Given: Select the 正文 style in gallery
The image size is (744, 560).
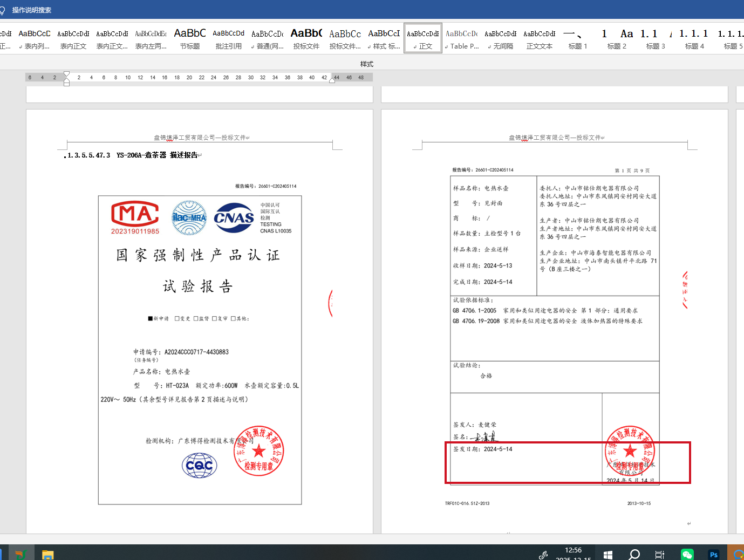Looking at the screenshot, I should click(x=423, y=39).
